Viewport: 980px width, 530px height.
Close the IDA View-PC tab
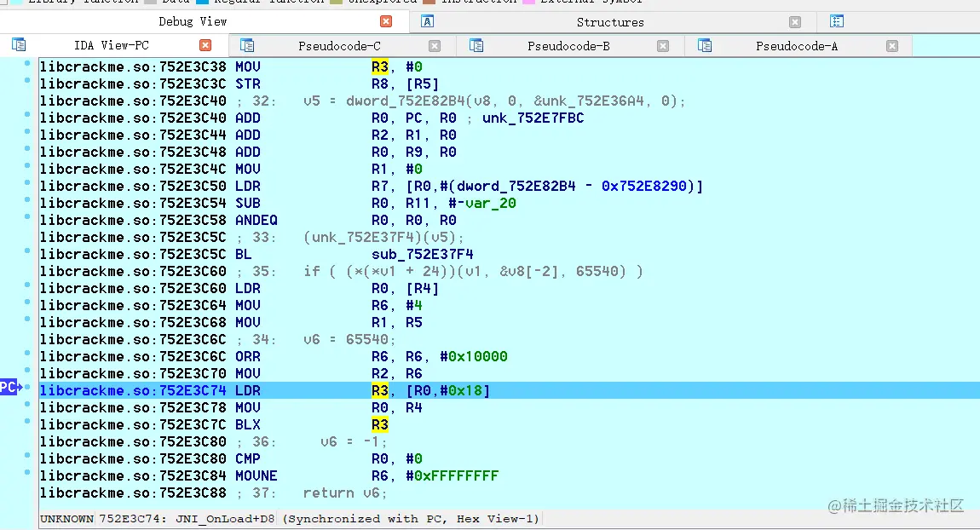click(x=205, y=45)
